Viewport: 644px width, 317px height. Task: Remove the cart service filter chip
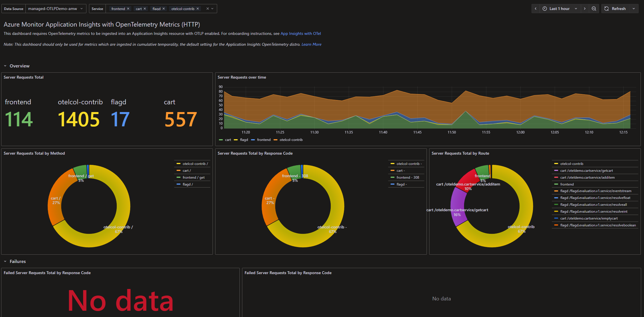tap(145, 9)
